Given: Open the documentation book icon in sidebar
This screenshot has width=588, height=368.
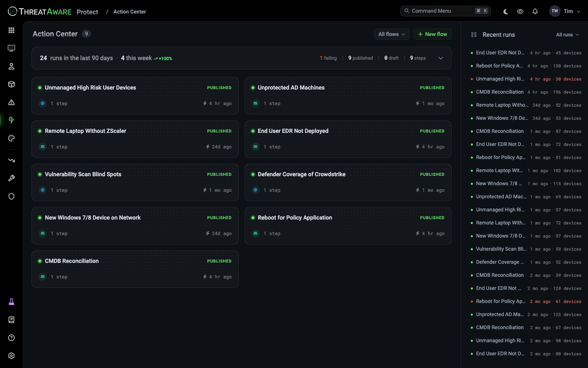Looking at the screenshot, I should tap(11, 320).
